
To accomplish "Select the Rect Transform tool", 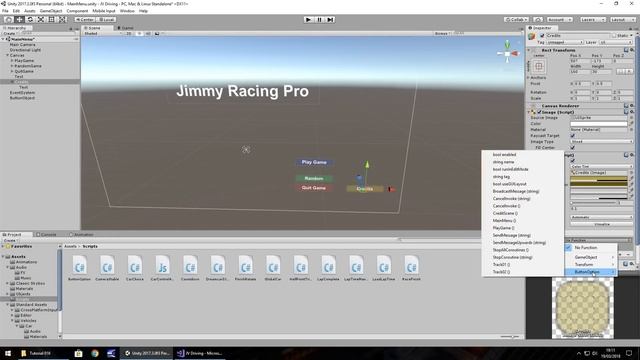I will click(51, 19).
